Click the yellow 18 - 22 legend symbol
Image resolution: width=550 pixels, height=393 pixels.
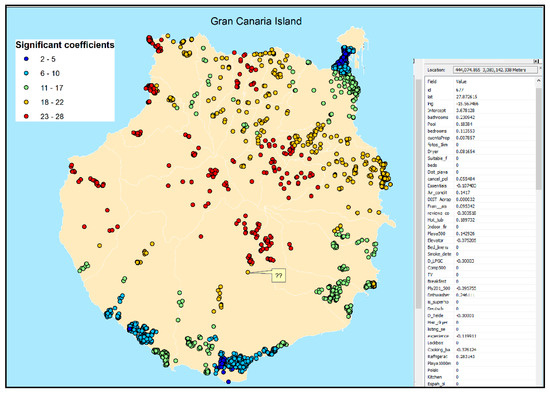[26, 102]
